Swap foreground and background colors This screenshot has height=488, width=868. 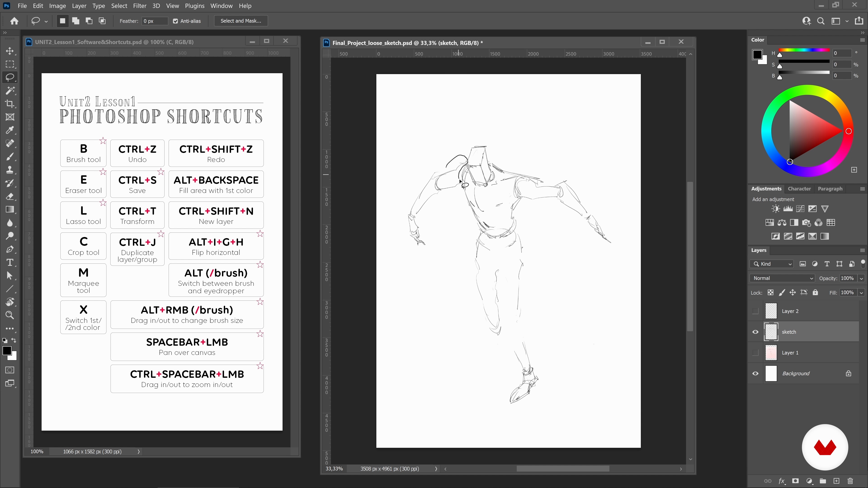[14, 340]
